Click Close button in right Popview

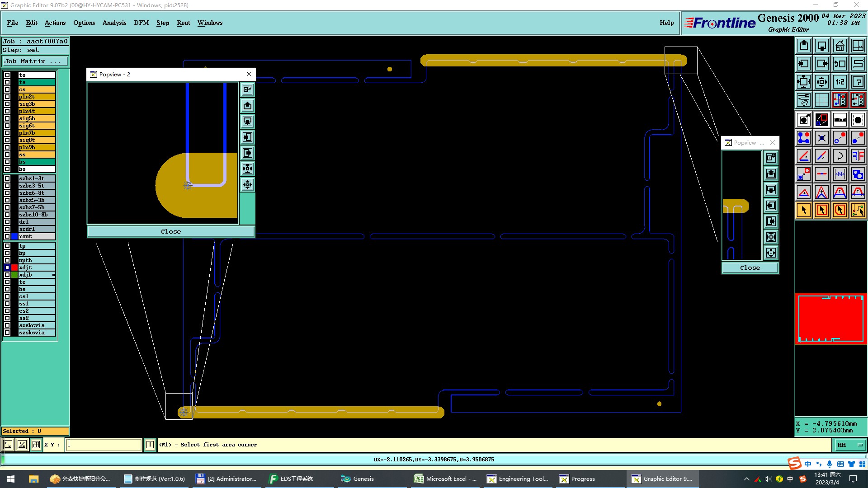[750, 267]
